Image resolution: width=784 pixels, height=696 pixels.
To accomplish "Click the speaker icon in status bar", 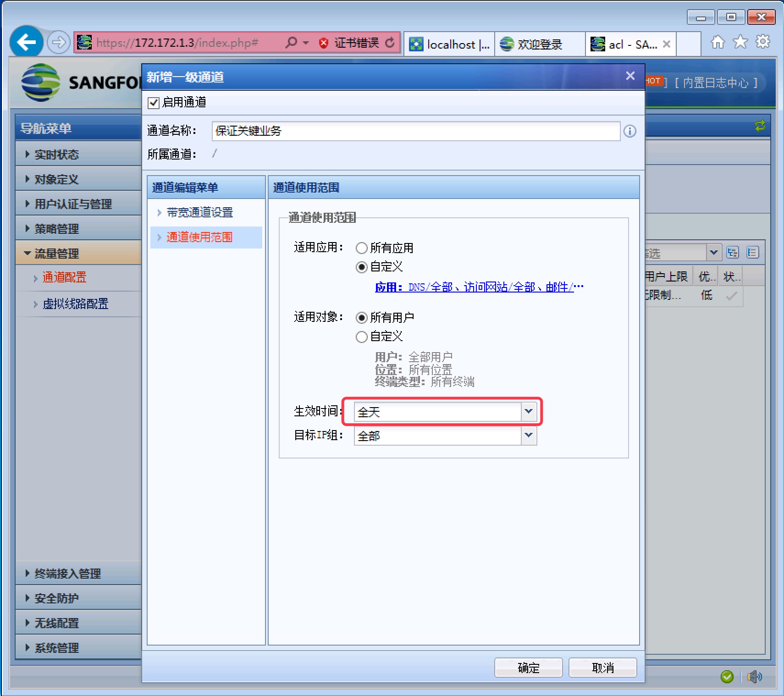I will pyautogui.click(x=755, y=676).
